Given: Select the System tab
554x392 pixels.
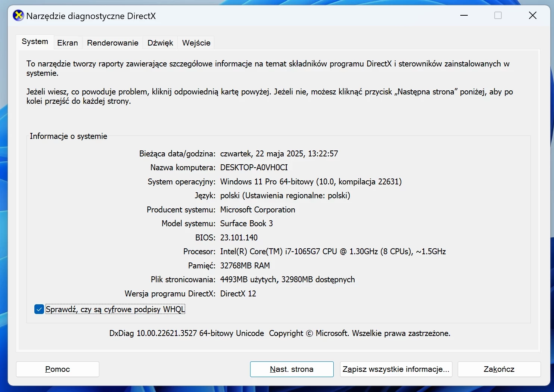Looking at the screenshot, I should point(35,41).
